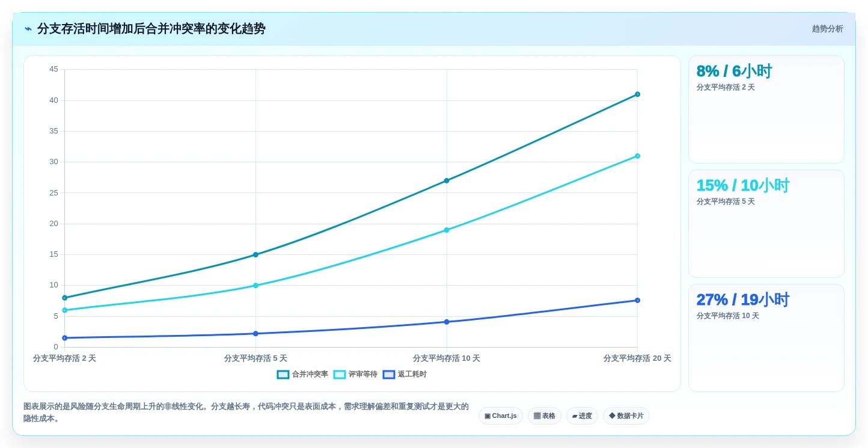Click the 返工耗时 legend color box

(x=389, y=374)
